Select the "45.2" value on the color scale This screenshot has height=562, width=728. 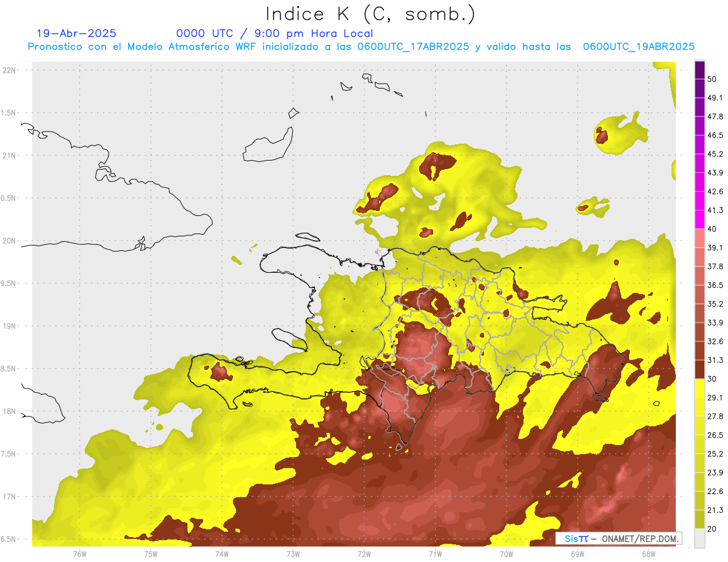[x=715, y=154]
